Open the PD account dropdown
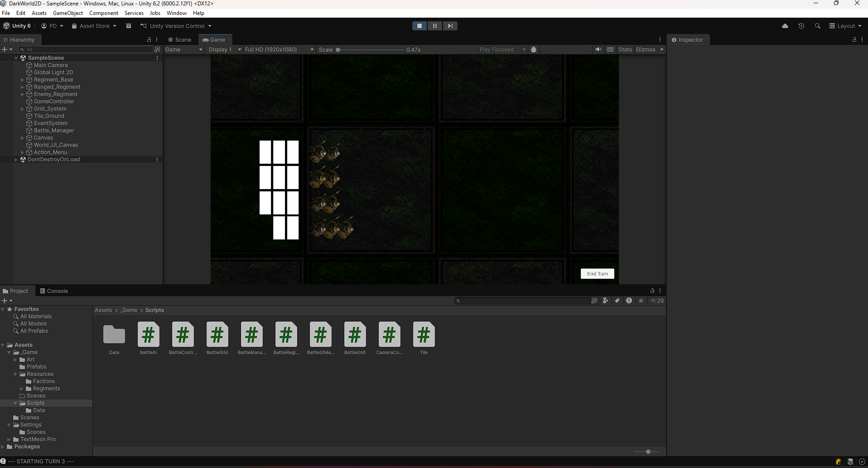 pos(52,26)
